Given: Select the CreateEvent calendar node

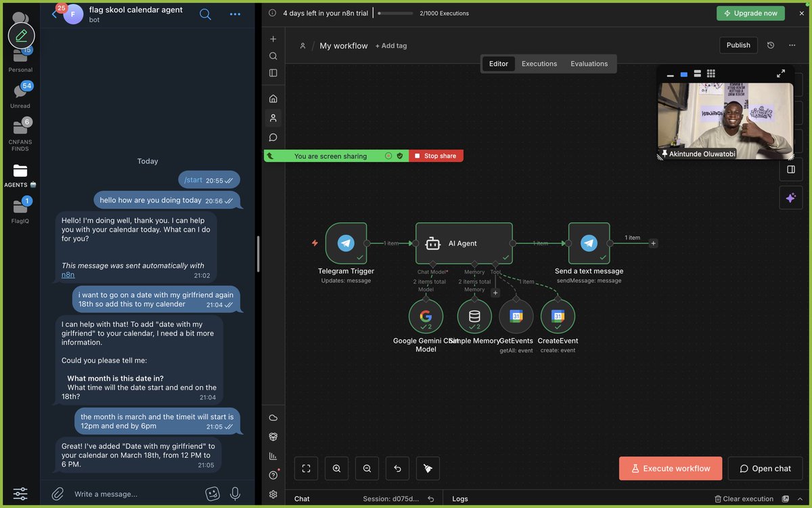Looking at the screenshot, I should click(558, 316).
